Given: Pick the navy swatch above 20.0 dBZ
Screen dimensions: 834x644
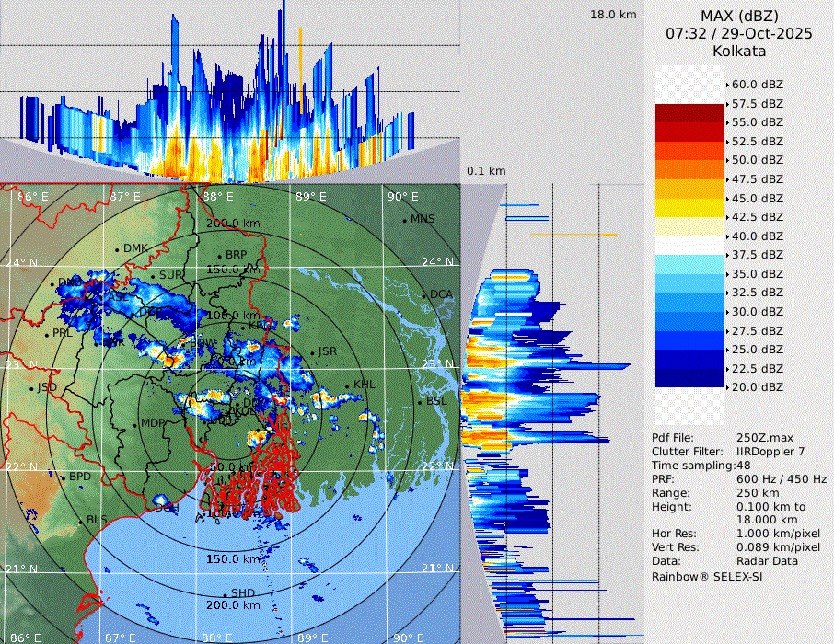Looking at the screenshot, I should pyautogui.click(x=689, y=378).
